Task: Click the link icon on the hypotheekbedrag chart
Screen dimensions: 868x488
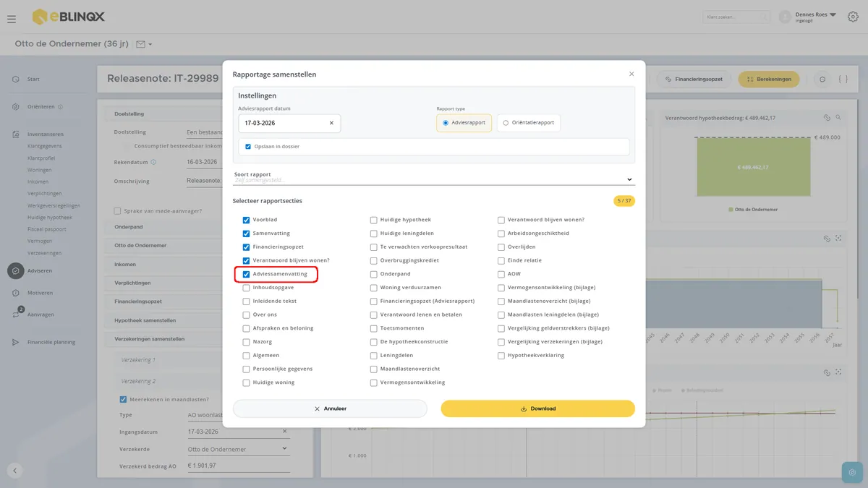Action: pyautogui.click(x=826, y=117)
